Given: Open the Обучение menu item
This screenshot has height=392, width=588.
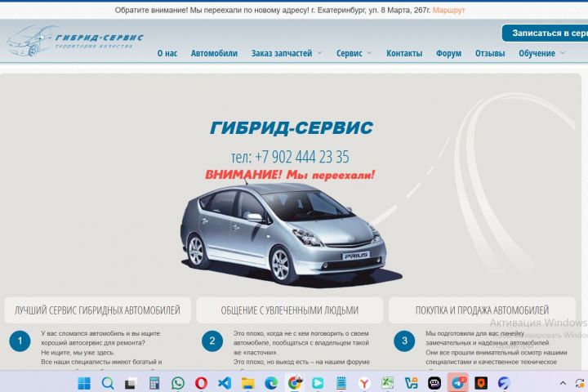Looking at the screenshot, I should (x=537, y=53).
